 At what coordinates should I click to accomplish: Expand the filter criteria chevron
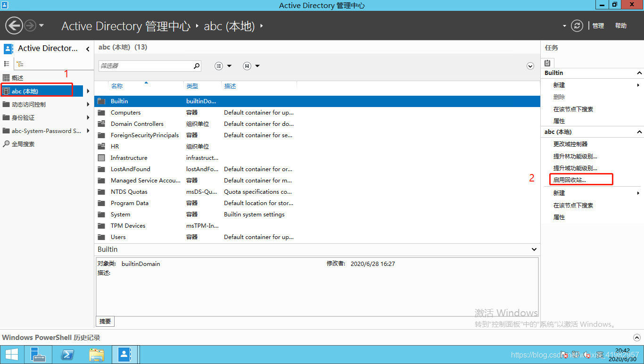point(530,66)
